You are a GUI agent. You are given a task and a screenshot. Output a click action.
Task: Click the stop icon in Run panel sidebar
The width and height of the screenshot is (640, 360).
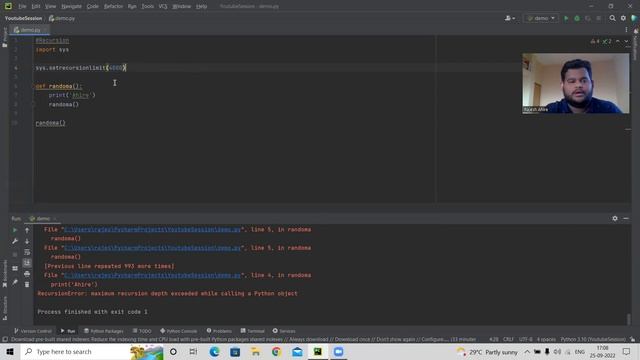[15, 255]
